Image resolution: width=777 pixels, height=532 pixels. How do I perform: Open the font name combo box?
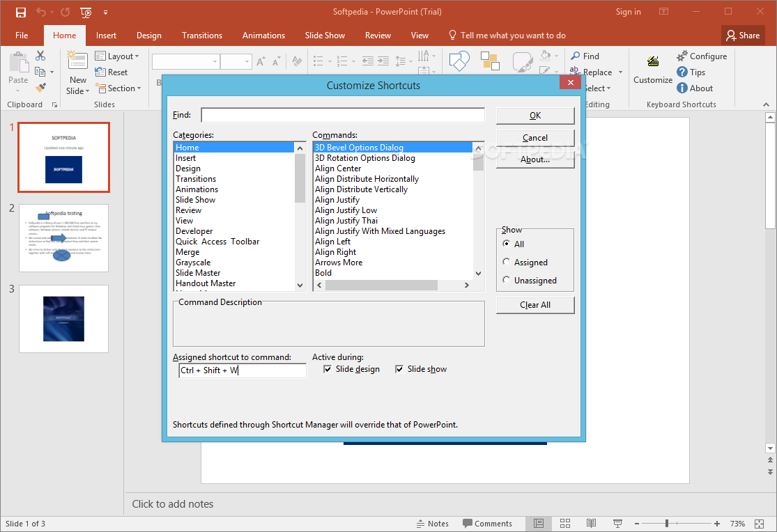(x=185, y=61)
